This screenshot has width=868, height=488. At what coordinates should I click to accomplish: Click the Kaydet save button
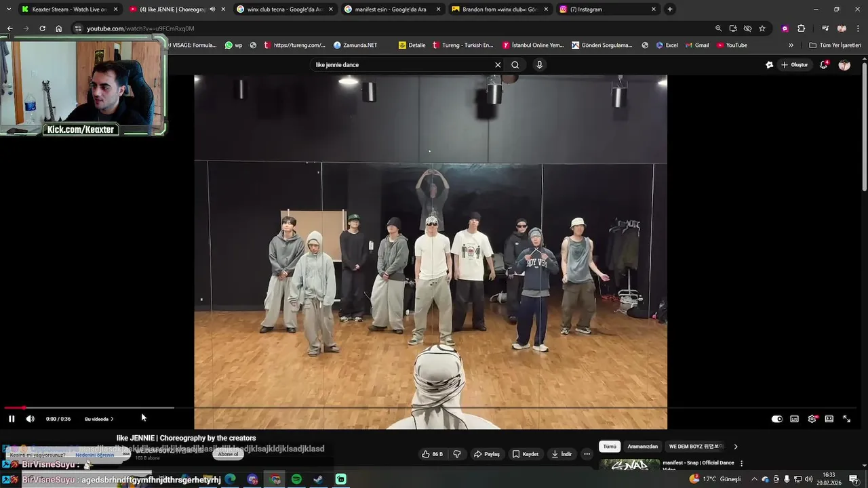pyautogui.click(x=526, y=454)
